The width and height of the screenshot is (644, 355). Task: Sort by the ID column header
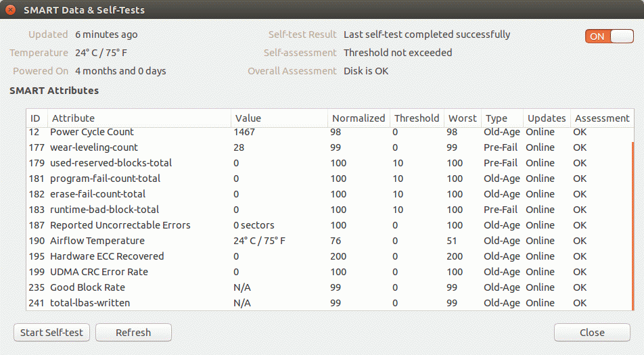click(36, 118)
